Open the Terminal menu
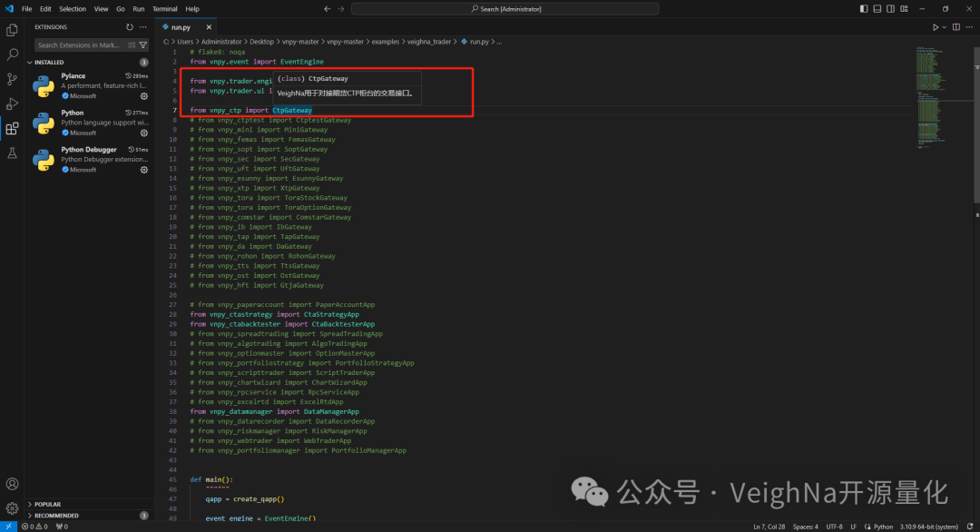This screenshot has height=532, width=980. [165, 8]
